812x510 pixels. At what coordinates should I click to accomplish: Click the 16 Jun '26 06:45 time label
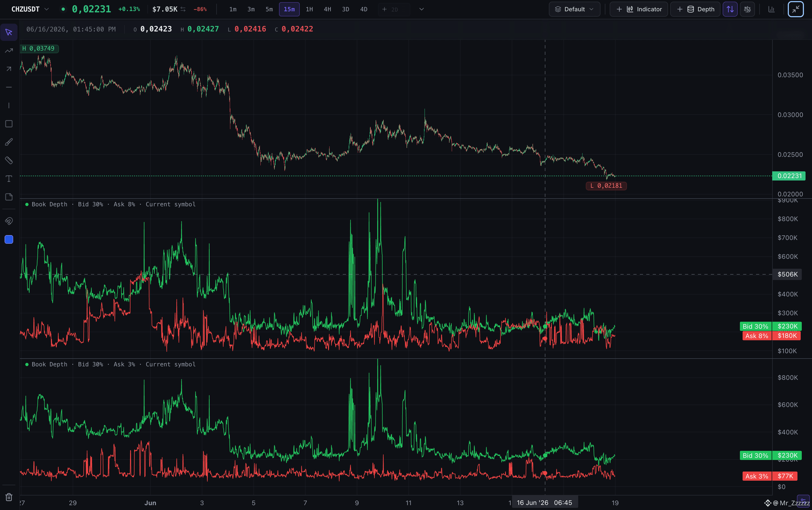pyautogui.click(x=544, y=502)
